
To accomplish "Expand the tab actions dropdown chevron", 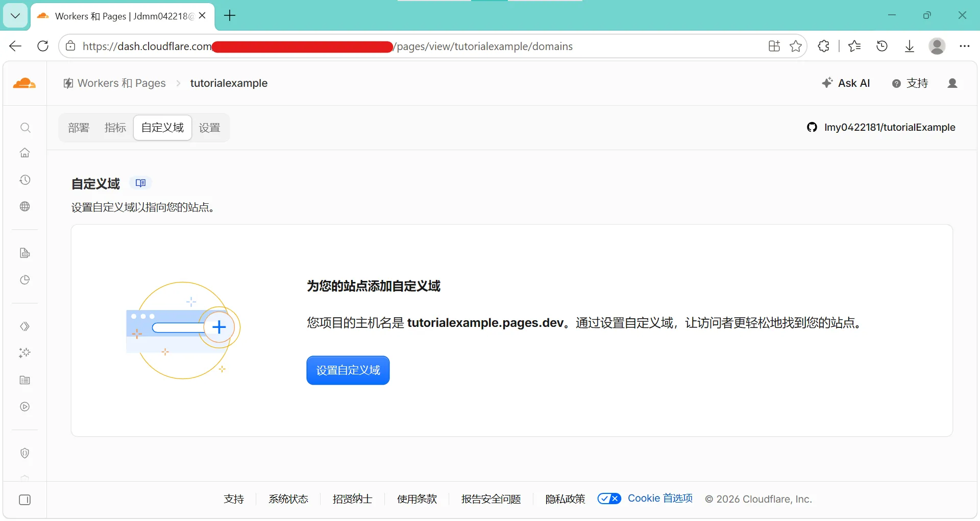I will click(x=15, y=16).
